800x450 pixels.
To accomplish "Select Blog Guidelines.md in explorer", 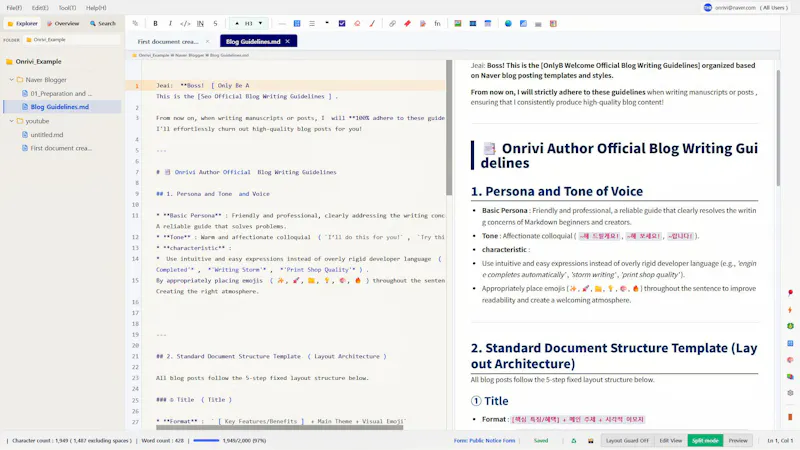I will pyautogui.click(x=60, y=107).
